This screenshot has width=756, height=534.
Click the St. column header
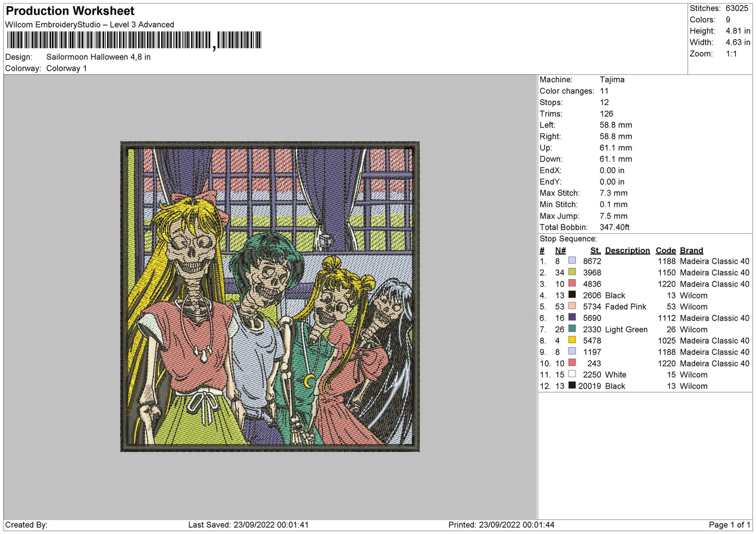595,251
